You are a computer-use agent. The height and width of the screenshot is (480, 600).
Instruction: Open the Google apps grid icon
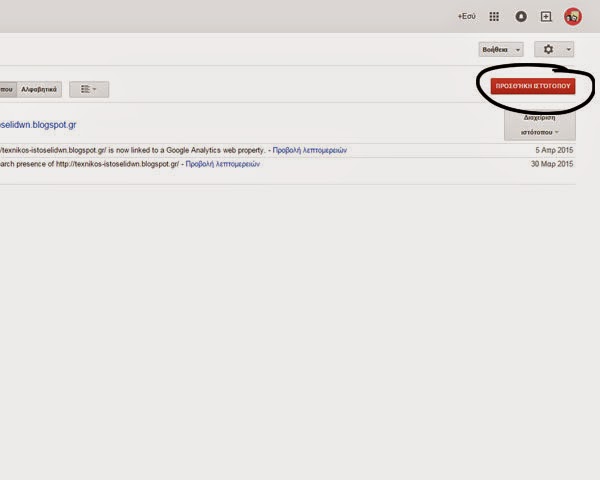pyautogui.click(x=494, y=16)
